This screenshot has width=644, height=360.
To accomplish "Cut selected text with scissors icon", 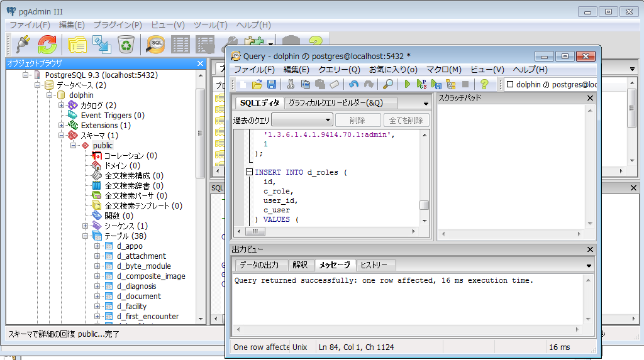I will point(291,85).
